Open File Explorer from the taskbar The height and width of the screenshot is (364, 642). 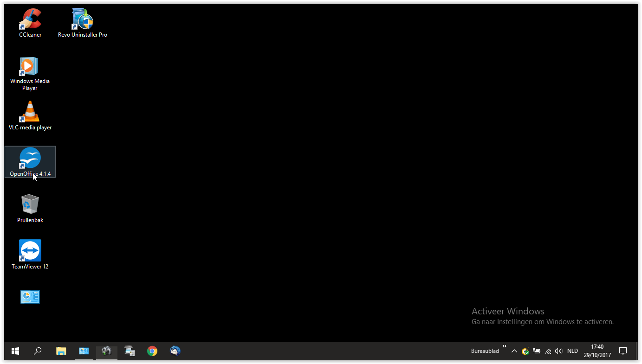click(x=61, y=351)
